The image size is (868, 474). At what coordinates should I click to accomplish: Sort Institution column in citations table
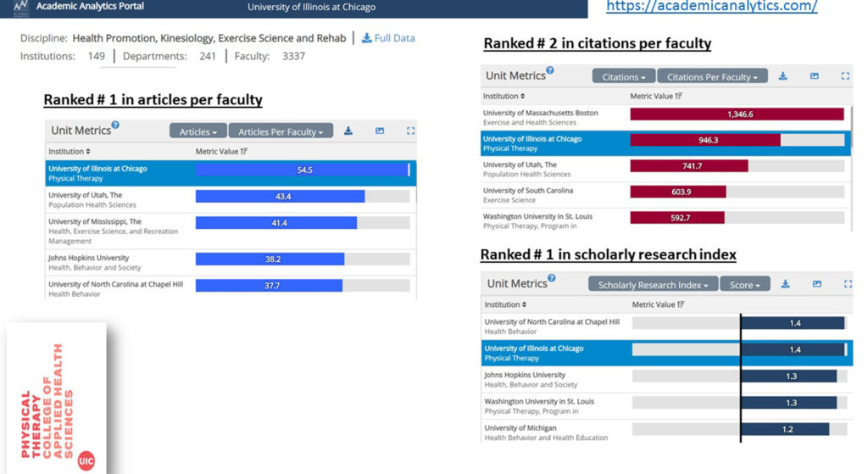[x=504, y=96]
